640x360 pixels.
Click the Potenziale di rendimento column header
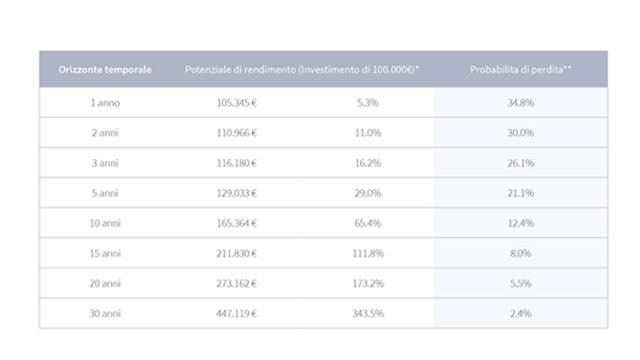(x=302, y=69)
